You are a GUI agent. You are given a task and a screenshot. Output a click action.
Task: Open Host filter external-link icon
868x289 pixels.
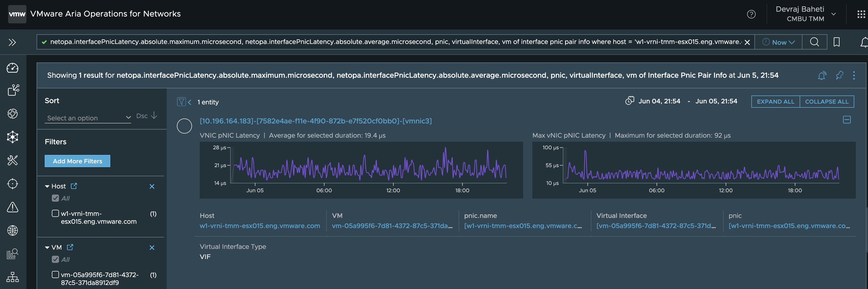[x=74, y=186]
